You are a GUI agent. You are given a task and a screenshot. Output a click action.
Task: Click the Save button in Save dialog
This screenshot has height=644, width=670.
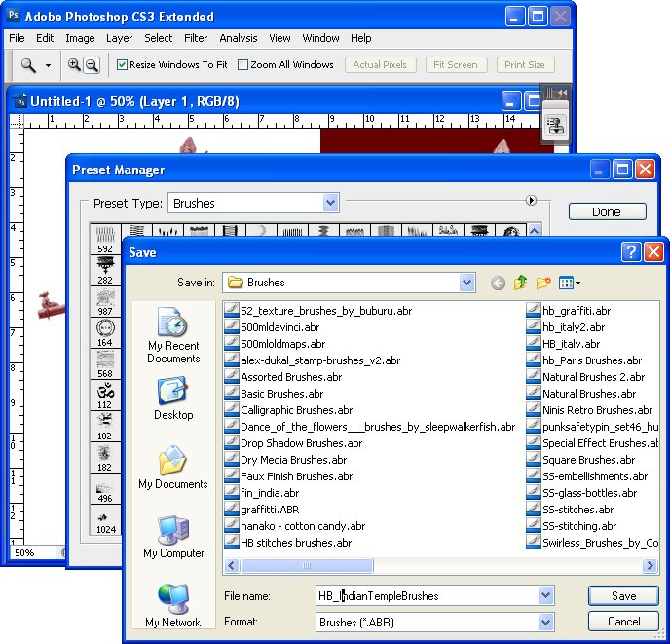coord(624,596)
